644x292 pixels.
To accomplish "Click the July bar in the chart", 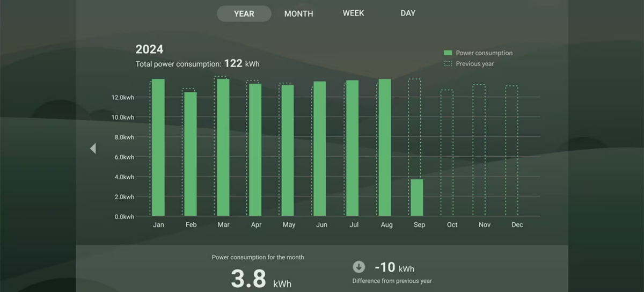I will coord(353,148).
